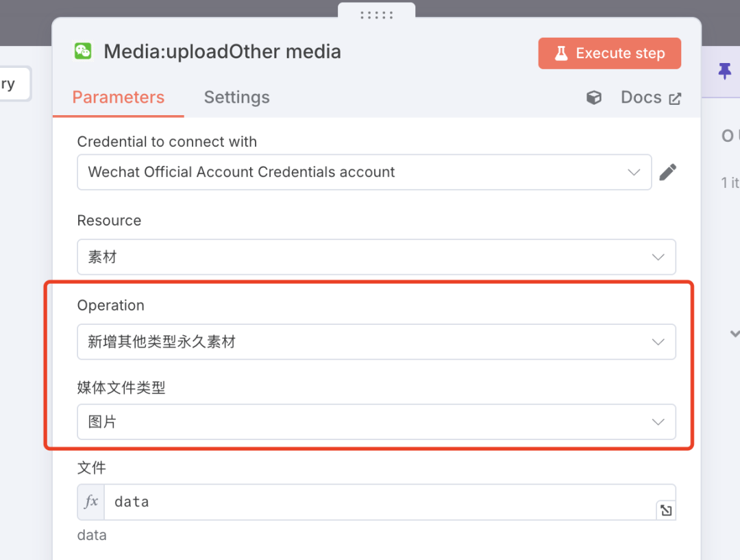
Task: Click the external-link arrow icon after Docs
Action: [x=675, y=99]
